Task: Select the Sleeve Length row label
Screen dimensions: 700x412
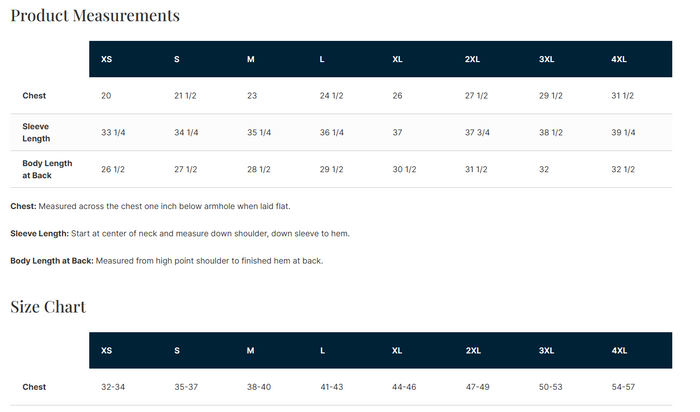Action: click(36, 133)
